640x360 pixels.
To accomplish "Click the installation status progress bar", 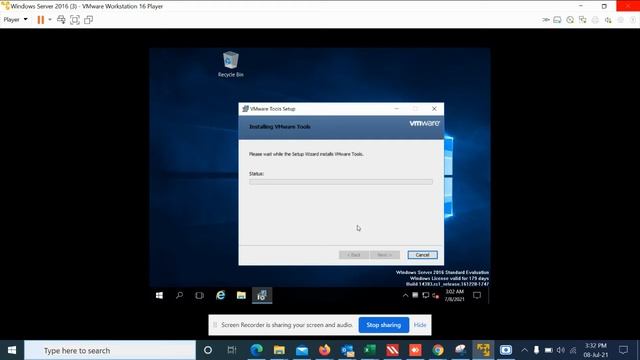I will pyautogui.click(x=341, y=182).
